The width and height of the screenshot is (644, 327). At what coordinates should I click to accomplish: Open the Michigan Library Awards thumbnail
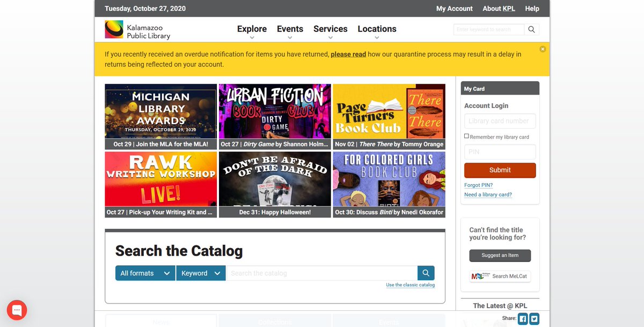[x=161, y=112]
